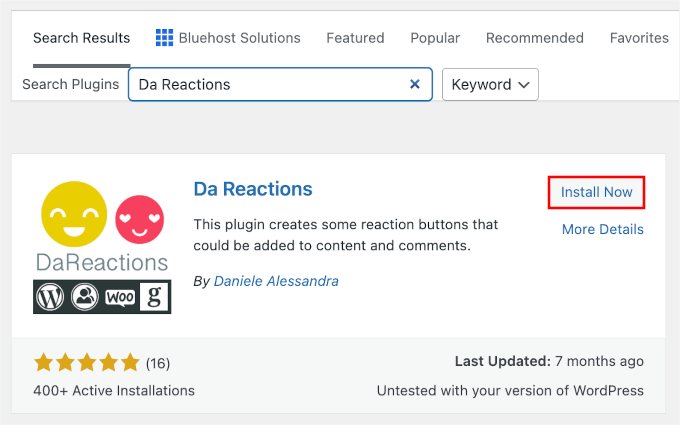This screenshot has width=680, height=425.
Task: Click the five-star rating display
Action: (x=87, y=363)
